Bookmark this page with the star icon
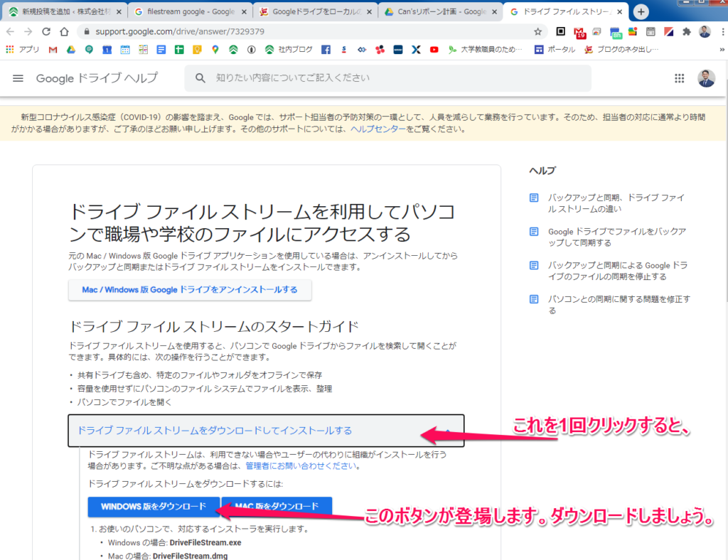Viewport: 728px width, 560px height. [x=537, y=31]
